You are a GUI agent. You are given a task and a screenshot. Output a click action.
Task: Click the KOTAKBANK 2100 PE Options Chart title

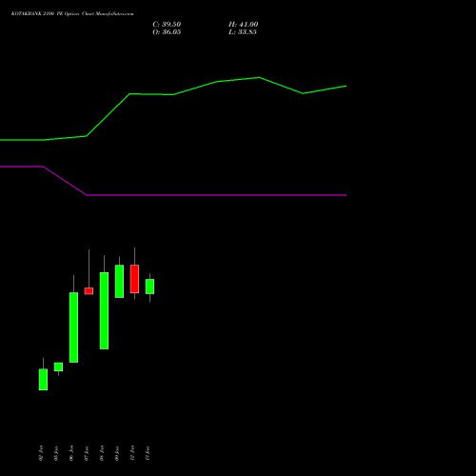(x=72, y=14)
